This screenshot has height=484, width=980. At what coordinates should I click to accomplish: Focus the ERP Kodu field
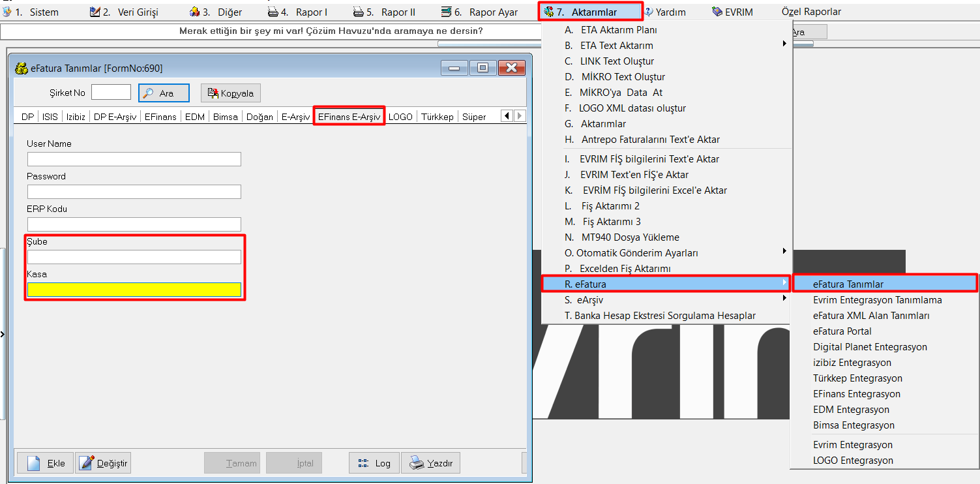coord(134,224)
